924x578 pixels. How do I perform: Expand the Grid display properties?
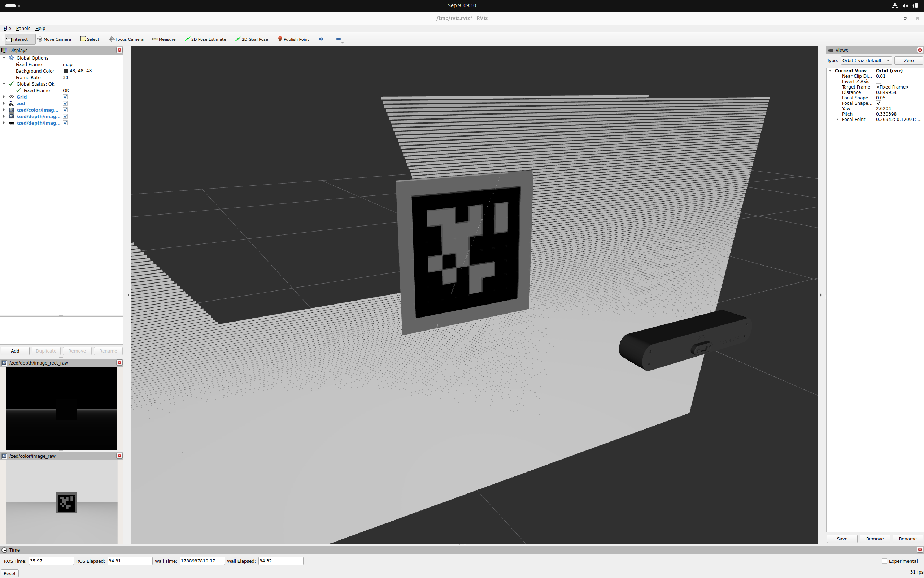tap(4, 97)
